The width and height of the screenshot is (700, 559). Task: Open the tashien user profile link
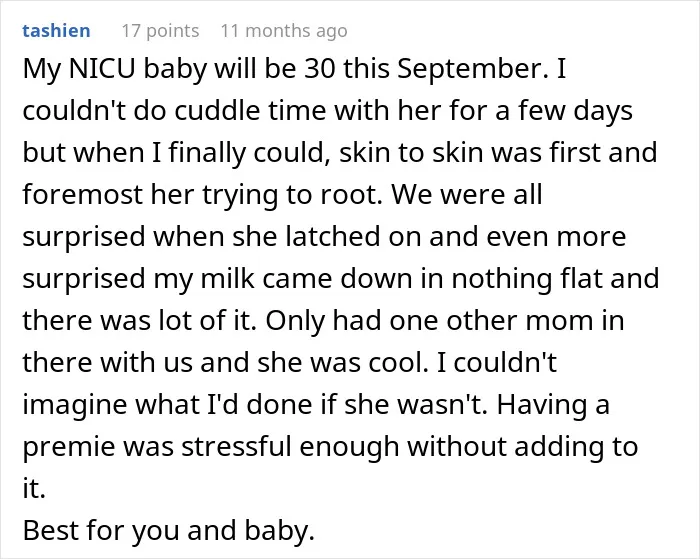point(56,31)
